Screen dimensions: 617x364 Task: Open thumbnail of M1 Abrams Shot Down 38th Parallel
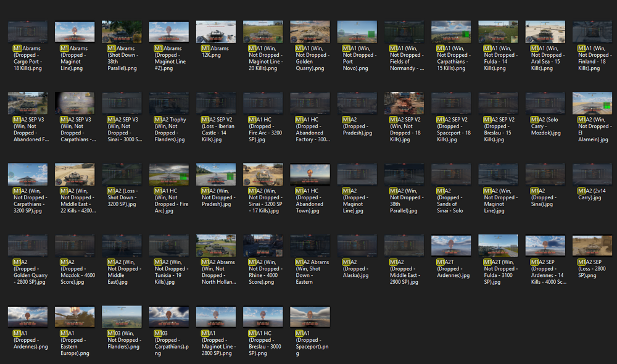(x=122, y=32)
